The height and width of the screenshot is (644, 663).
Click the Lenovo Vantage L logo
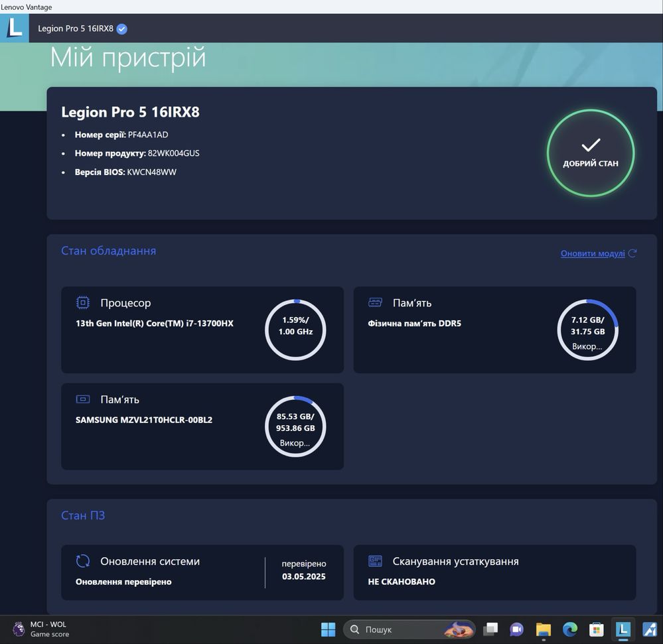(x=15, y=28)
